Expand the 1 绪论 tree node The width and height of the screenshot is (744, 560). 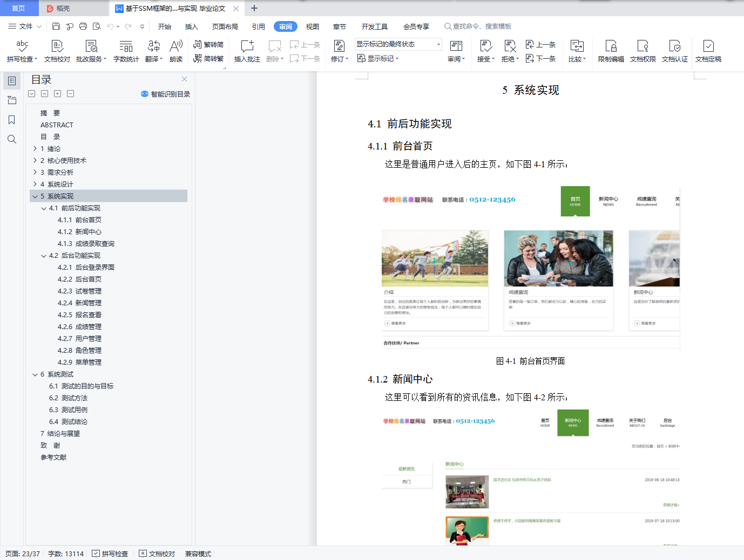35,148
